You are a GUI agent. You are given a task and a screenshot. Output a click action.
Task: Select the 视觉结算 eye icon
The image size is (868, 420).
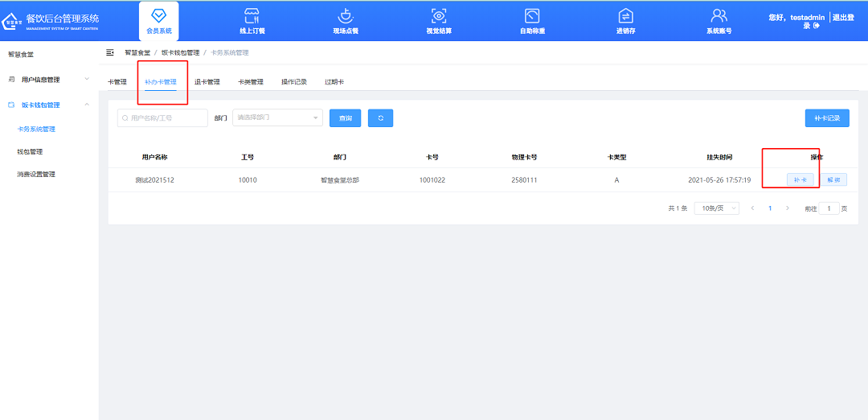point(438,15)
